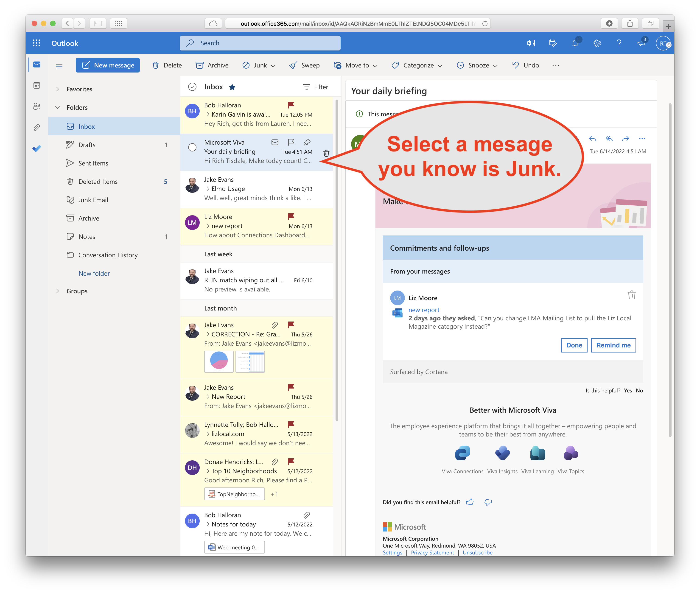Click in the Search box
Viewport: 700px width, 593px height.
coord(260,43)
